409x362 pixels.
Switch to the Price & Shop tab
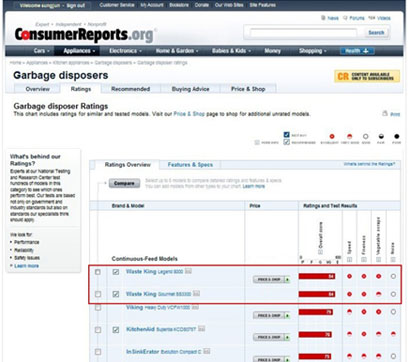pos(248,89)
